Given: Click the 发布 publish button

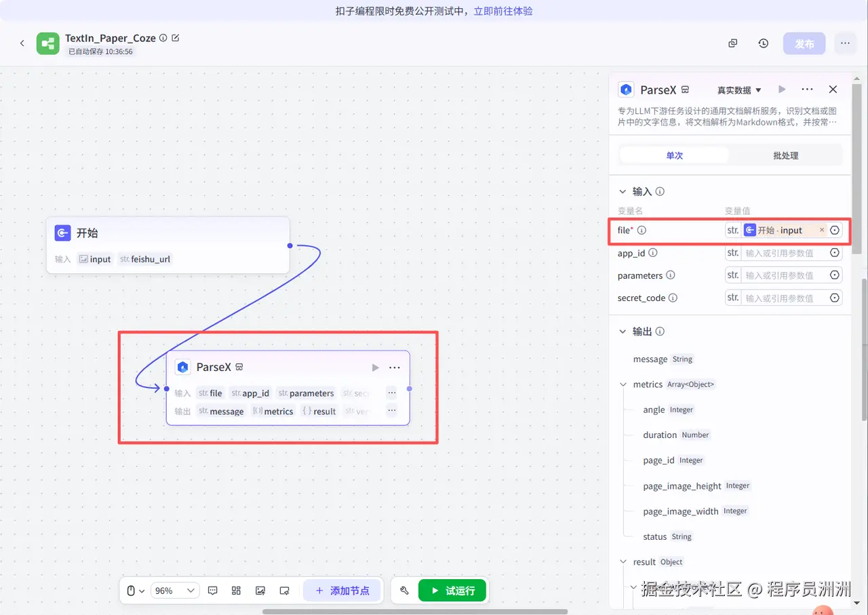Looking at the screenshot, I should click(x=804, y=43).
